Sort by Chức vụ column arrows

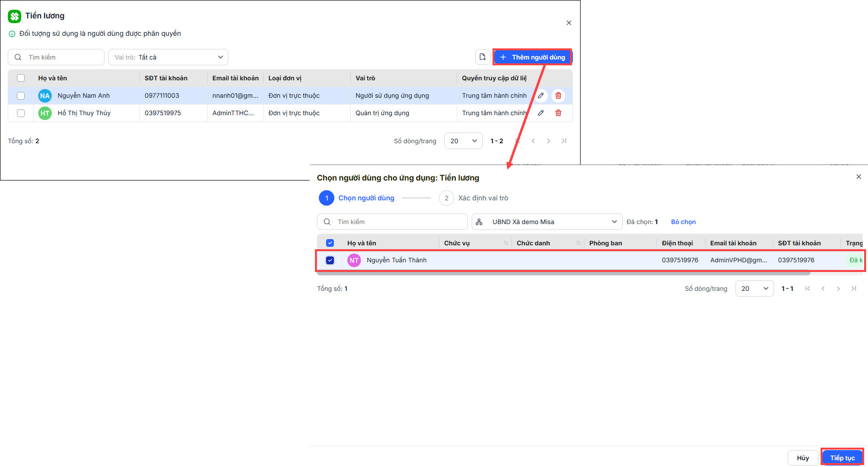[506, 243]
